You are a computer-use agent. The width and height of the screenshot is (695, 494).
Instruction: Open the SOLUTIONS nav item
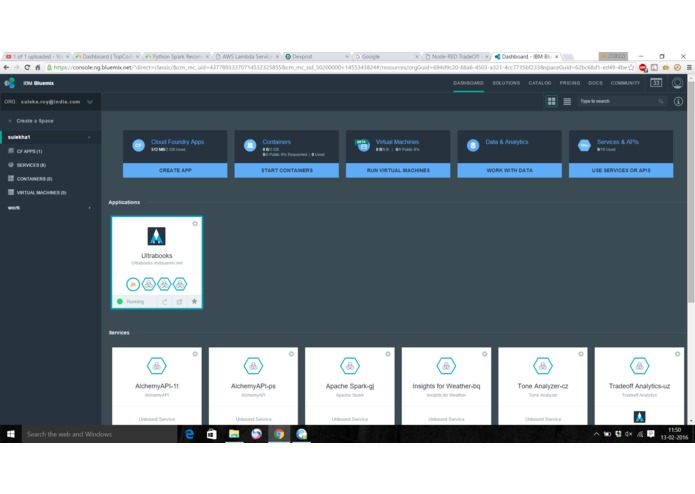pos(506,83)
